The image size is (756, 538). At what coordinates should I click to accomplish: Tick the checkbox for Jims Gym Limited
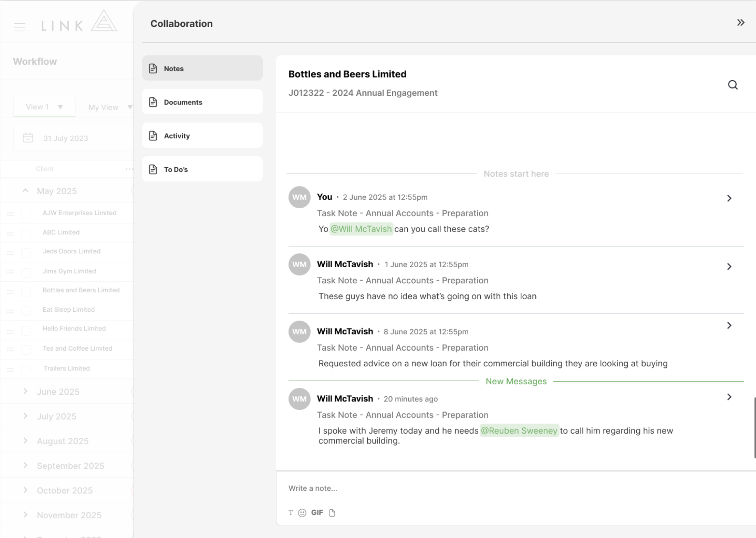pos(26,272)
